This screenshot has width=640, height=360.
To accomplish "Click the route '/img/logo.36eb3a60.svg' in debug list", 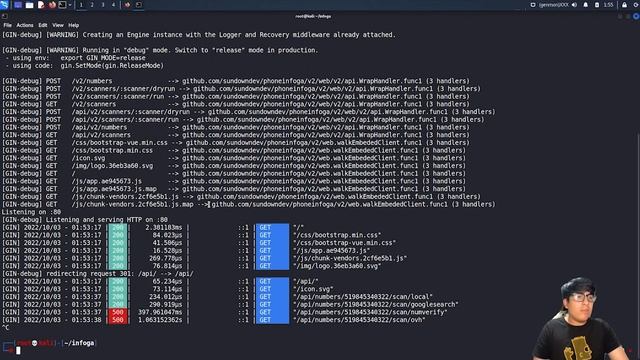I will [112, 166].
